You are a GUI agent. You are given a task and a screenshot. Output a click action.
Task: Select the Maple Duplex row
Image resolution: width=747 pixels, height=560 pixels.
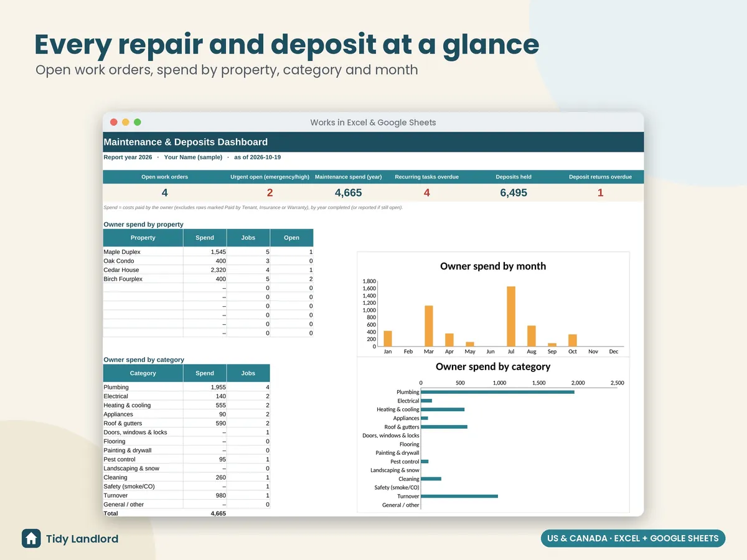click(x=208, y=252)
